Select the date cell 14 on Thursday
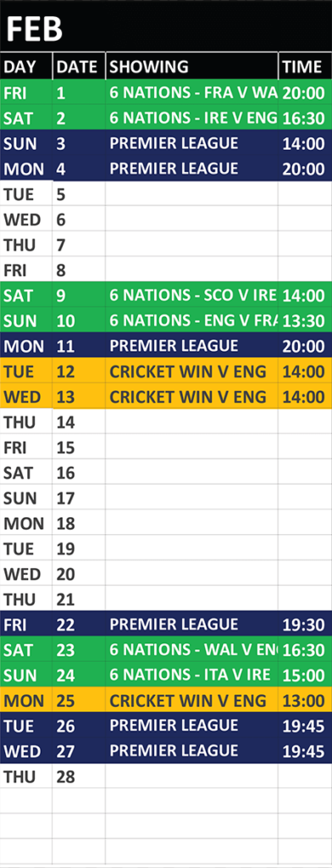 tap(79, 422)
